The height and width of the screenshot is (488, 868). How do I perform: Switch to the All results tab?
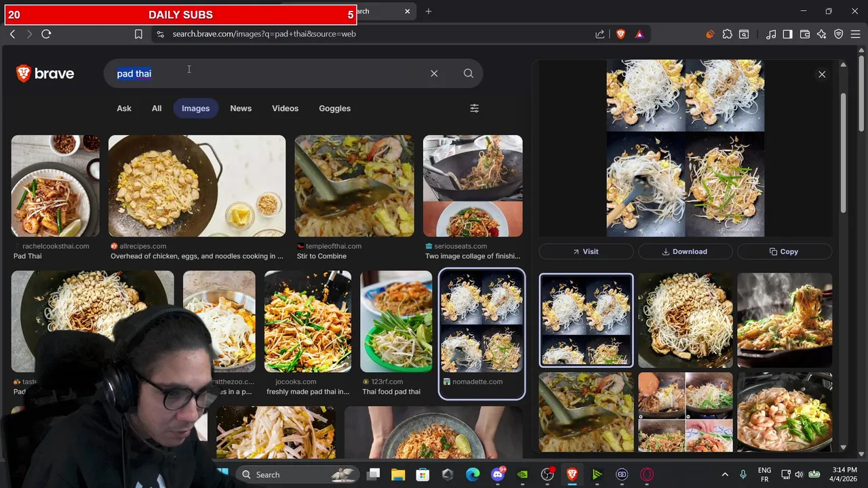point(157,108)
